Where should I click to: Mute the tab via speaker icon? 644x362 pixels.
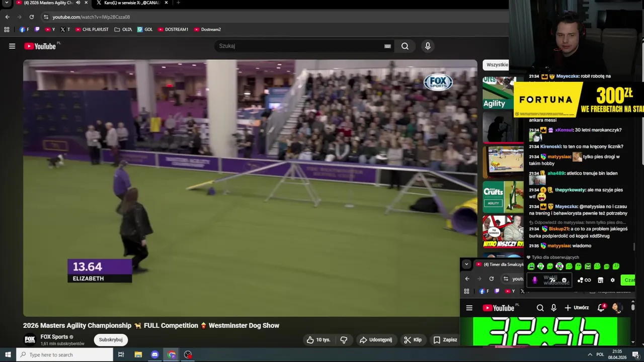(78, 3)
